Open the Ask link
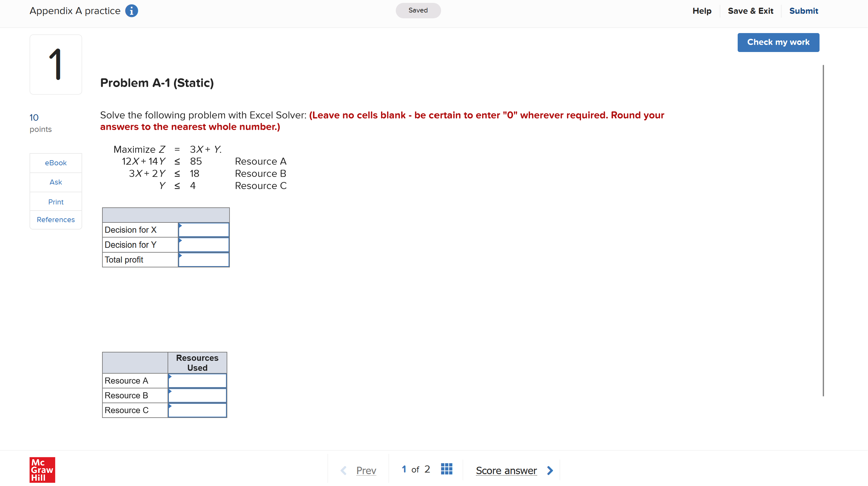The height and width of the screenshot is (486, 868). coord(55,182)
